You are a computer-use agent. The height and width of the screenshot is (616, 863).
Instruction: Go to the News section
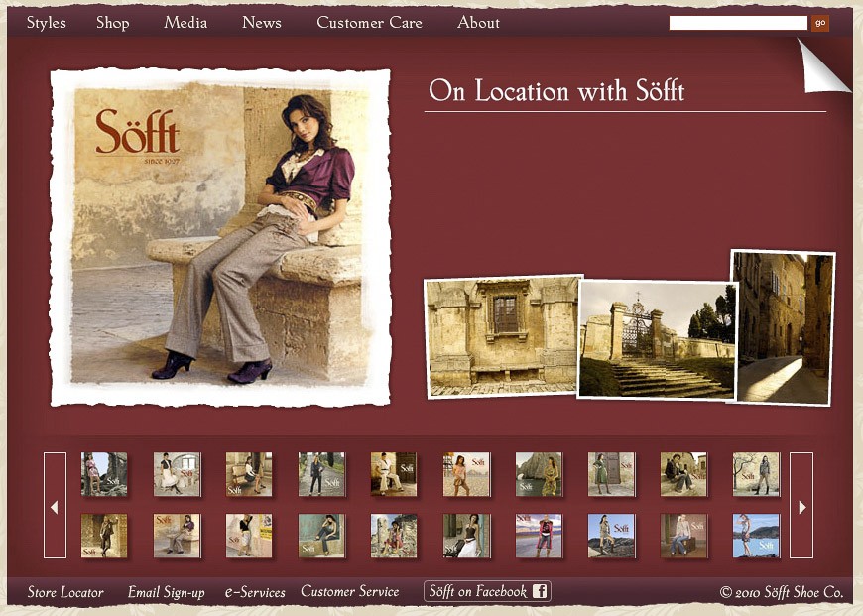point(262,23)
